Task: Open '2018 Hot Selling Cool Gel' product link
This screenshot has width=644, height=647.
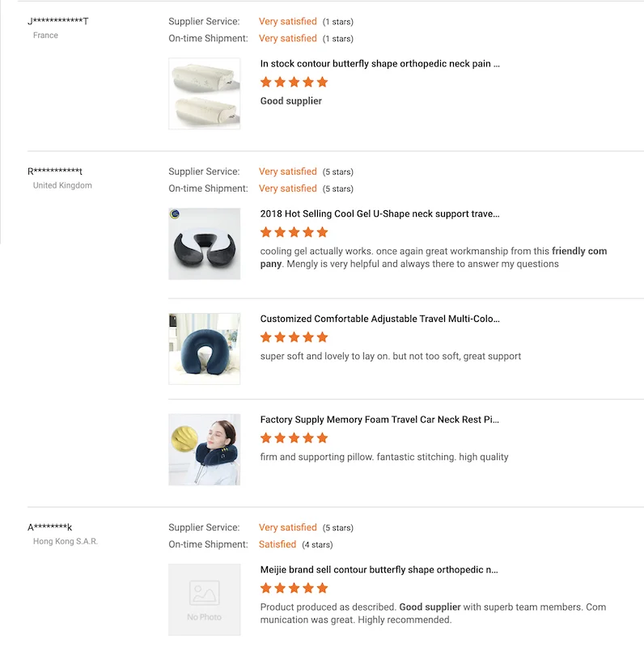Action: 379,214
